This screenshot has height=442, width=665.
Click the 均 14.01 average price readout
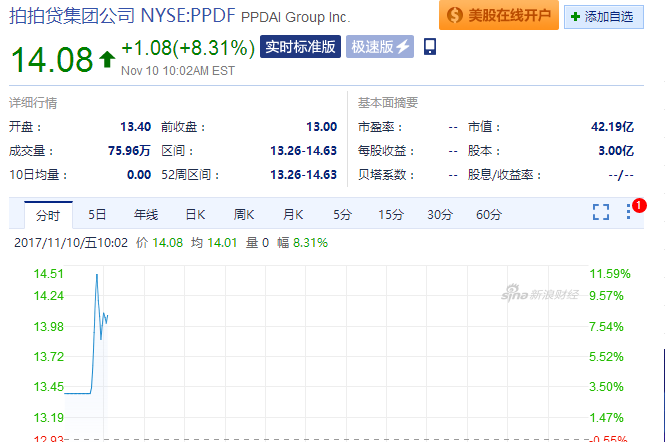point(214,243)
